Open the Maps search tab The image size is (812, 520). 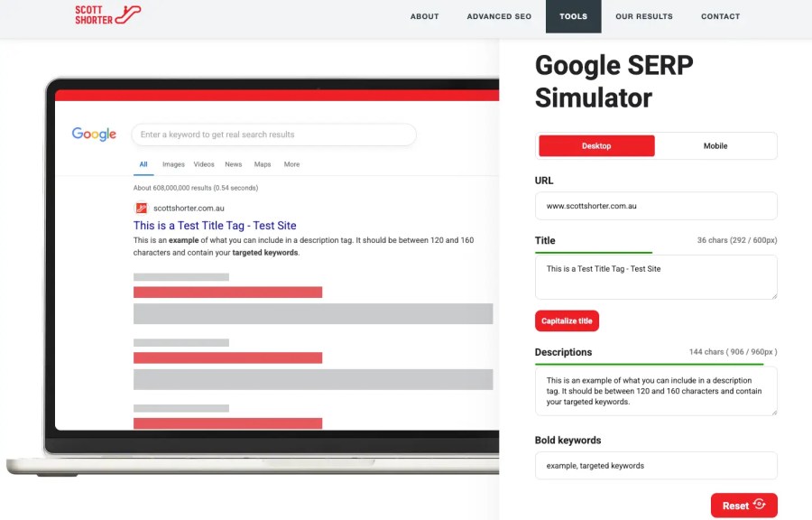pos(262,164)
